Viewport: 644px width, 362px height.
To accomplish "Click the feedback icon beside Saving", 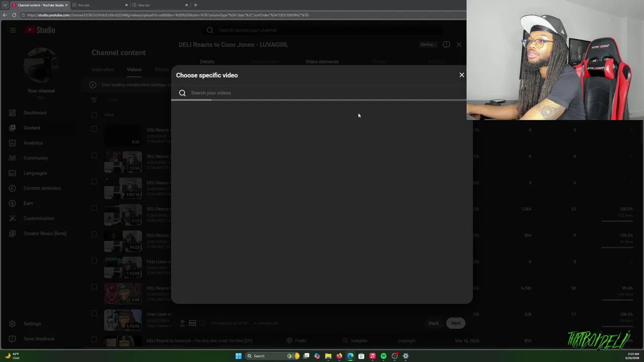I will pos(446,45).
